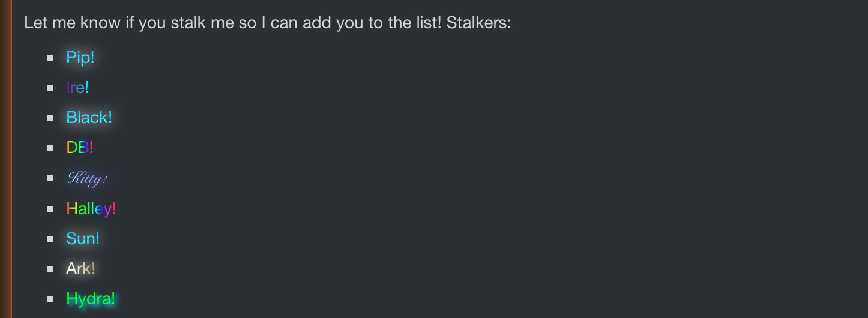
Task: Click the rainbow Halley! link
Action: point(91,209)
